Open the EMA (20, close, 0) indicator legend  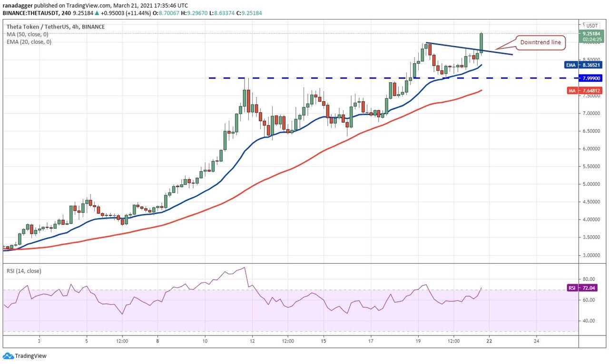(x=29, y=42)
